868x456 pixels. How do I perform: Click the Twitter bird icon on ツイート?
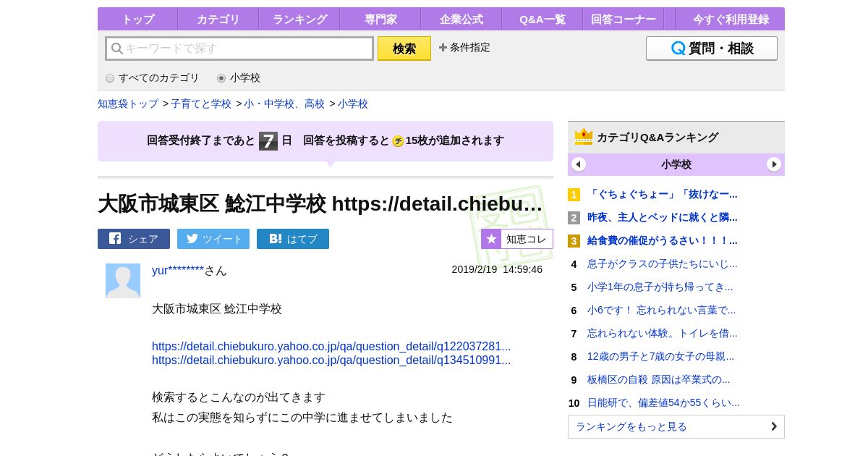pyautogui.click(x=192, y=238)
